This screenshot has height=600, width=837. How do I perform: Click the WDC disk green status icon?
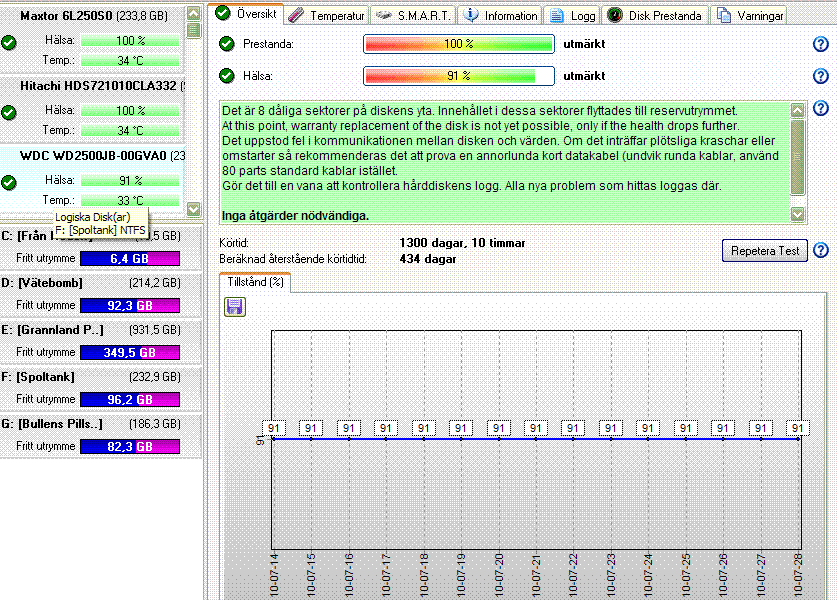coord(9,183)
